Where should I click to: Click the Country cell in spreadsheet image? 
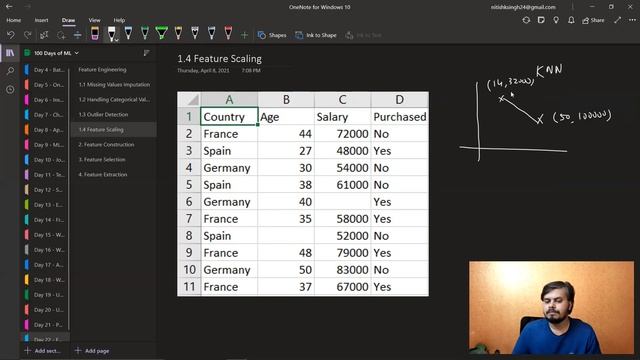click(229, 117)
